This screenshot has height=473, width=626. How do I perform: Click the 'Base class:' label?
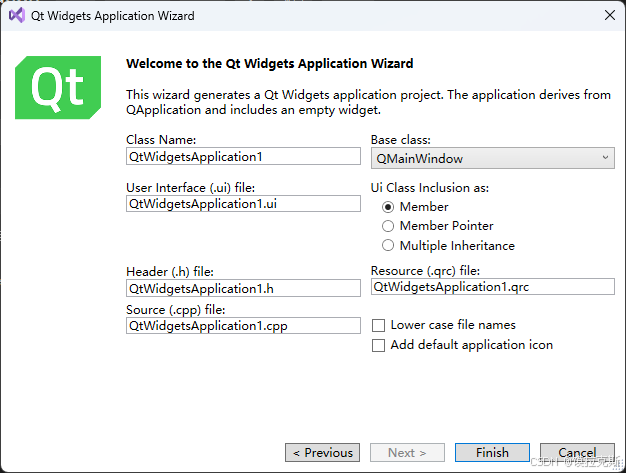[400, 140]
